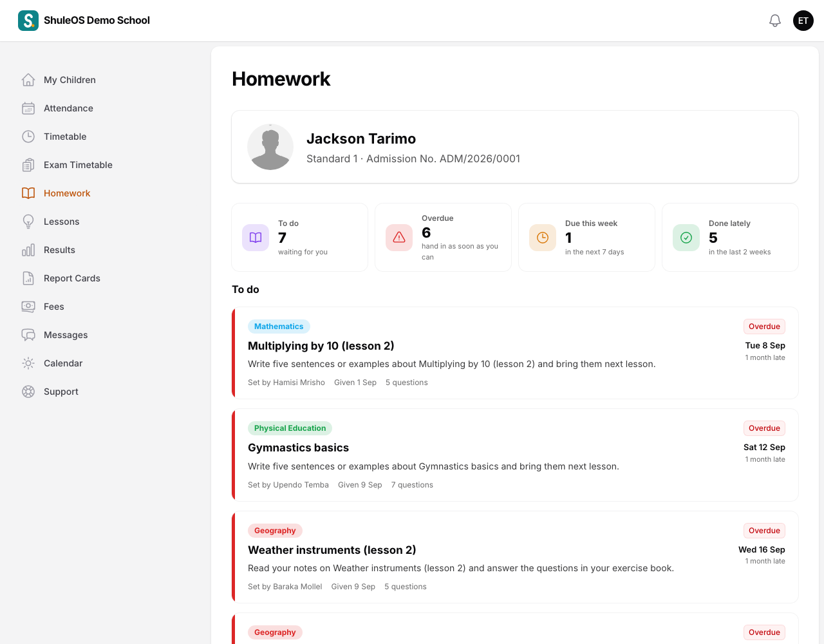Click the Calendar sun icon
Screen dimensions: 824x644
pos(28,363)
